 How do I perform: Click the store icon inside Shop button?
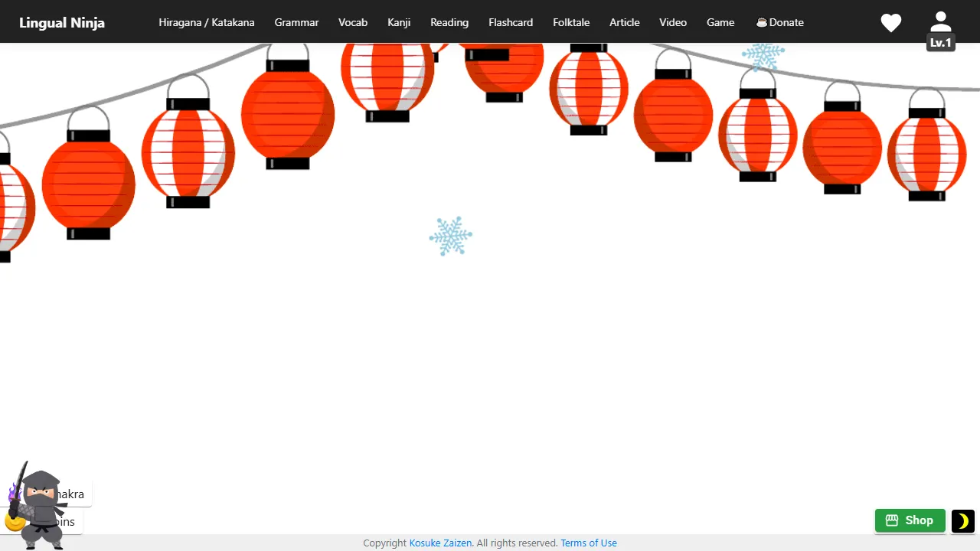[891, 520]
